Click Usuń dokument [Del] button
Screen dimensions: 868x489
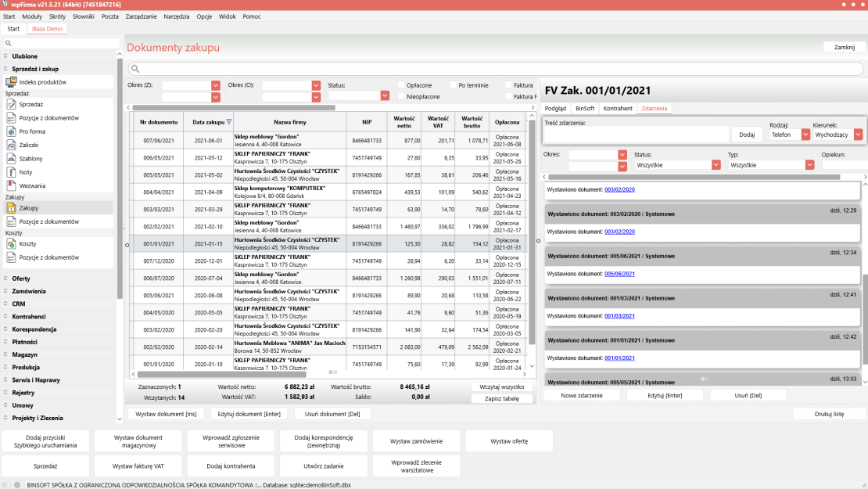tap(332, 414)
